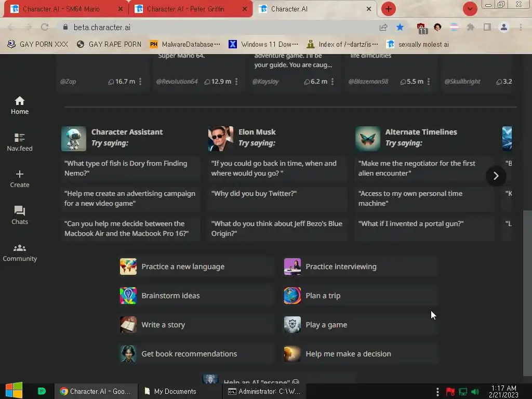Open Chats in the sidebar
Screen dimensions: 532x399
20,215
